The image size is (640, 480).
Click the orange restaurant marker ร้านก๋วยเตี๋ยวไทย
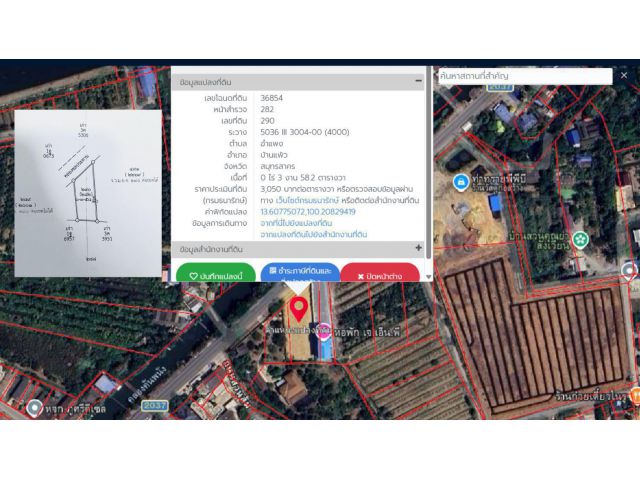[x=635, y=396]
